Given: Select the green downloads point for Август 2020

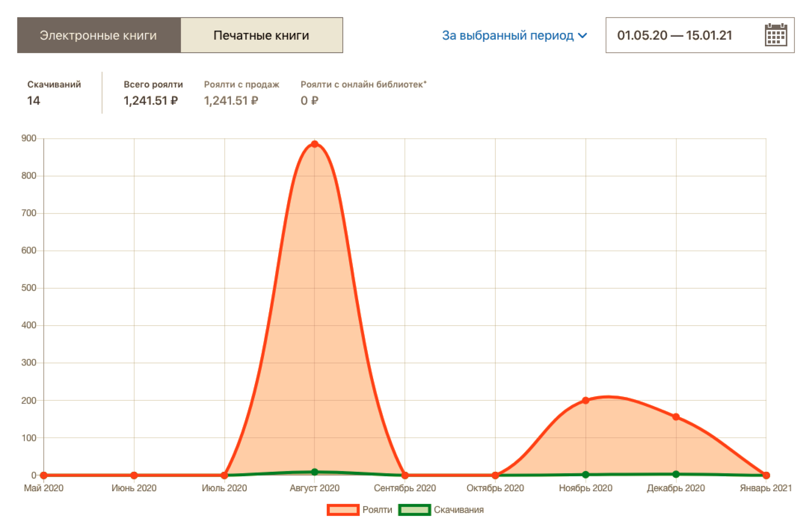Looking at the screenshot, I should pos(314,472).
